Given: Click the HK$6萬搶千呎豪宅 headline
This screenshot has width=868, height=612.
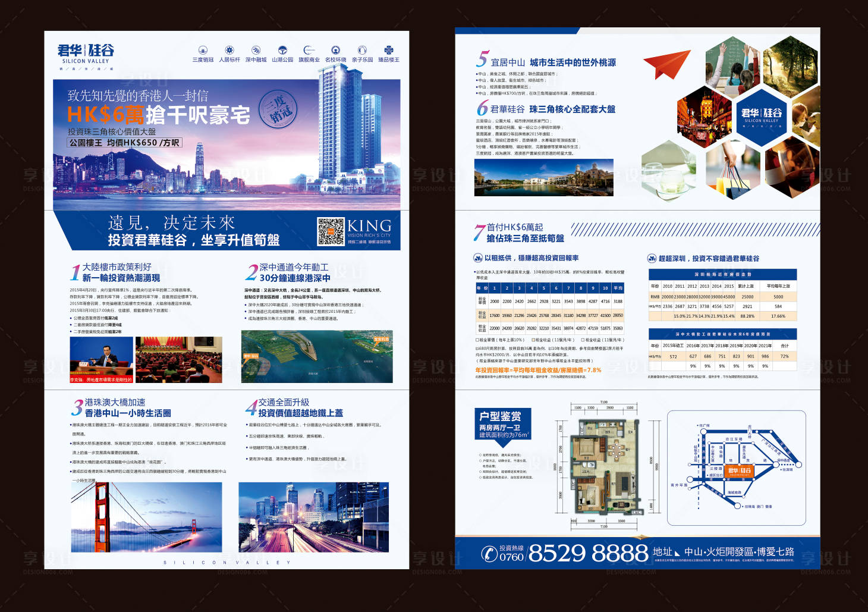Looking at the screenshot, I should click(x=159, y=114).
